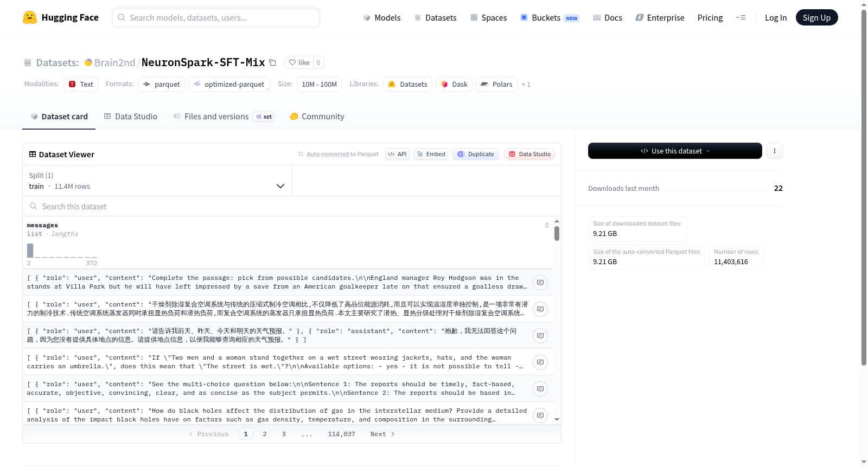Go to page 2 of the viewer
The image size is (868, 467).
pyautogui.click(x=265, y=434)
